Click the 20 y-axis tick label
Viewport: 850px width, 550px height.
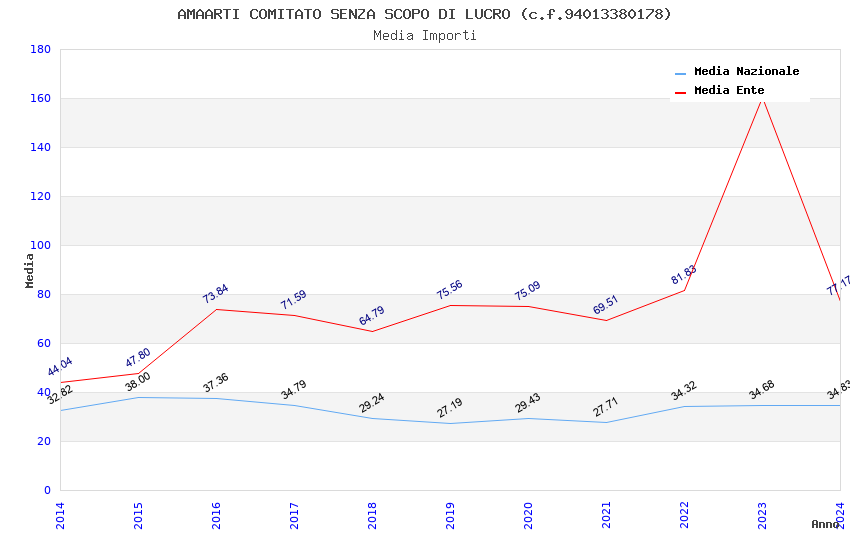pos(44,441)
